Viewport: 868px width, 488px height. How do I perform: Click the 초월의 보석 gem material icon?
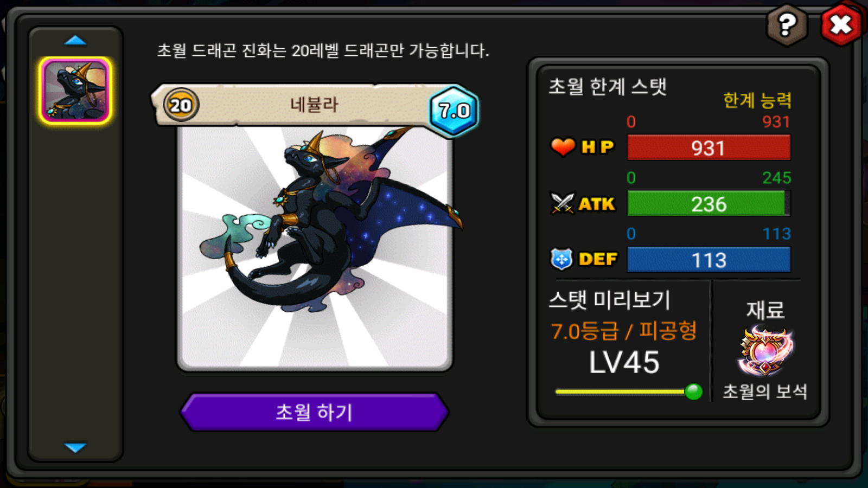pyautogui.click(x=765, y=351)
